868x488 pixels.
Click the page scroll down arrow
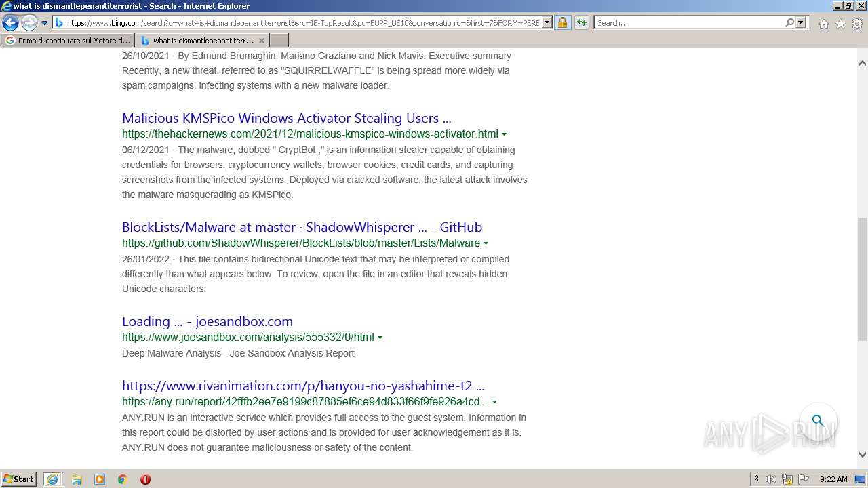coord(863,455)
